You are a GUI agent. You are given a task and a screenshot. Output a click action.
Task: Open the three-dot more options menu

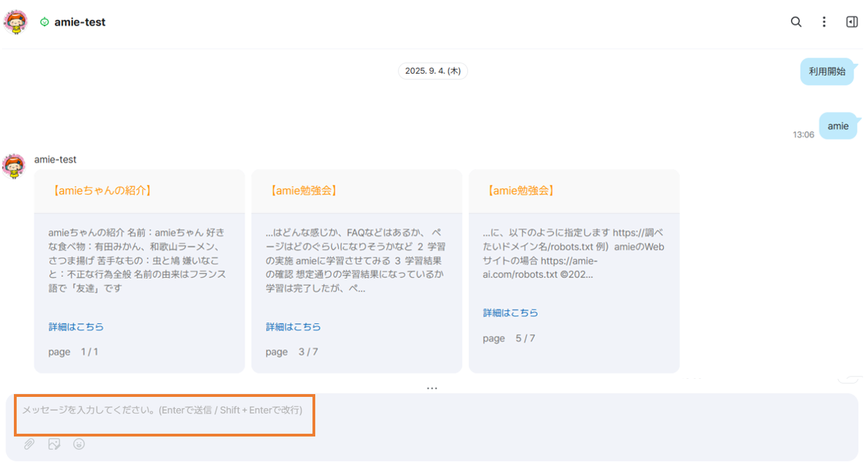824,22
